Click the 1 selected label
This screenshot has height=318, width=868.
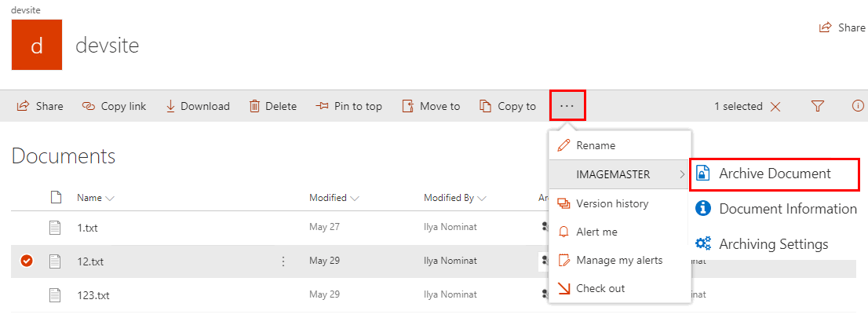pyautogui.click(x=738, y=106)
